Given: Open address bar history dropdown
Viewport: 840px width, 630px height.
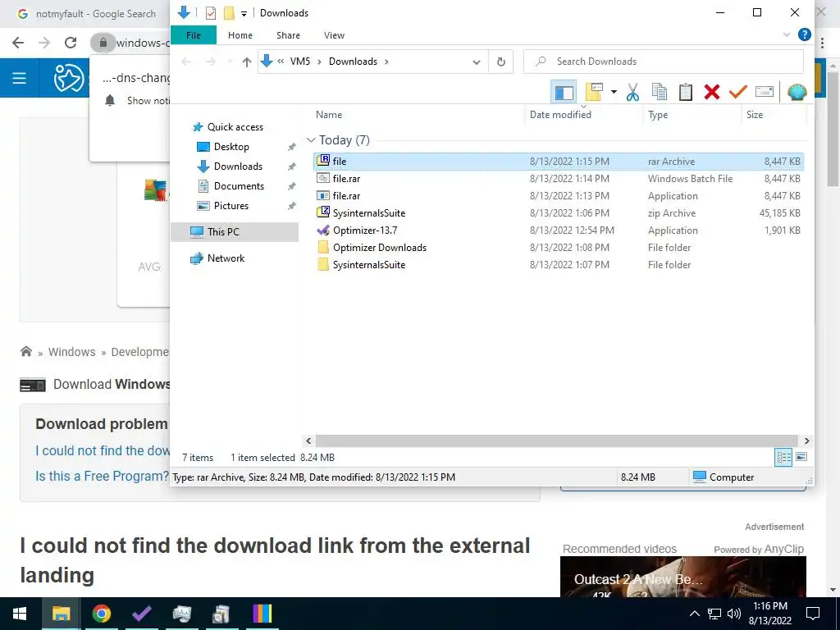Looking at the screenshot, I should click(477, 62).
